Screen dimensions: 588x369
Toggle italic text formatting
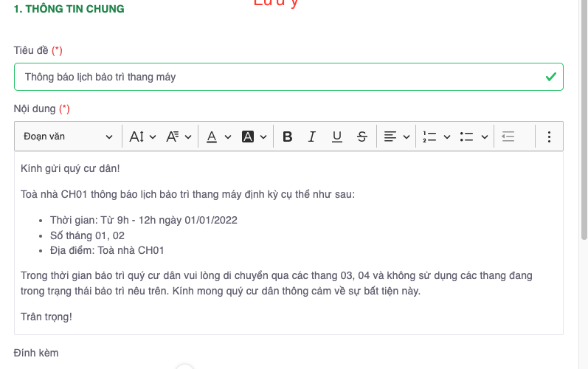point(312,137)
